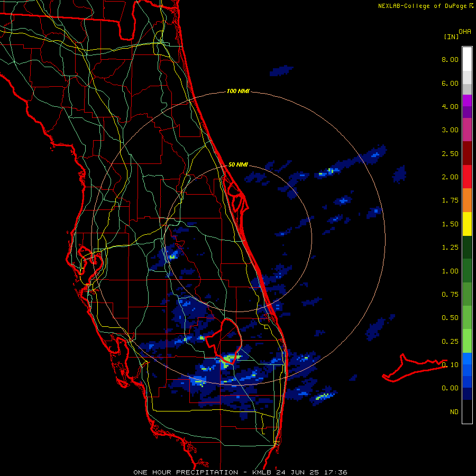Pick the bright red swatch beside 2.00
476x476 pixels.
(467, 177)
